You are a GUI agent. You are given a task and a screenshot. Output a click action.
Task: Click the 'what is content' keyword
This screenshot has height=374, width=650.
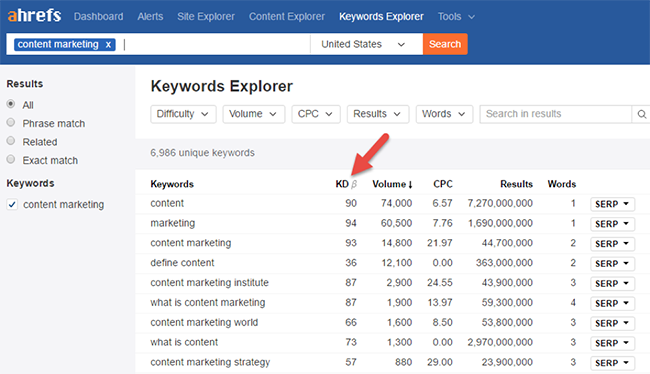184,342
